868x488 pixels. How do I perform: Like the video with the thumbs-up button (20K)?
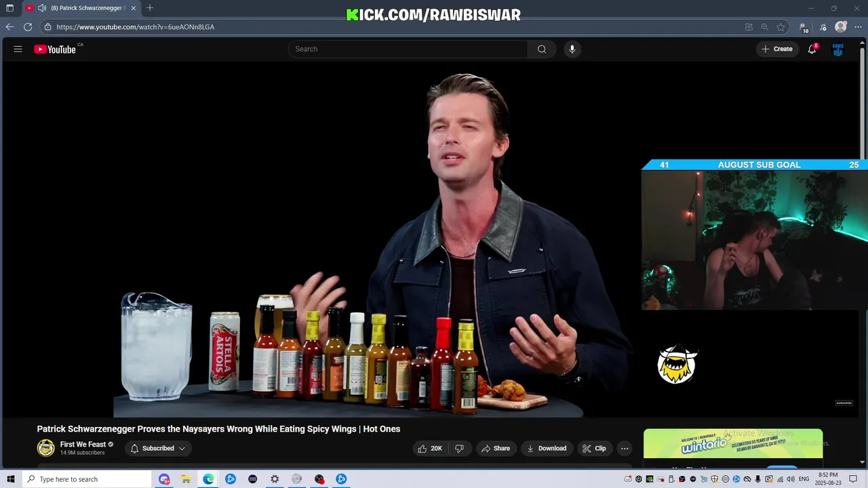click(x=429, y=448)
